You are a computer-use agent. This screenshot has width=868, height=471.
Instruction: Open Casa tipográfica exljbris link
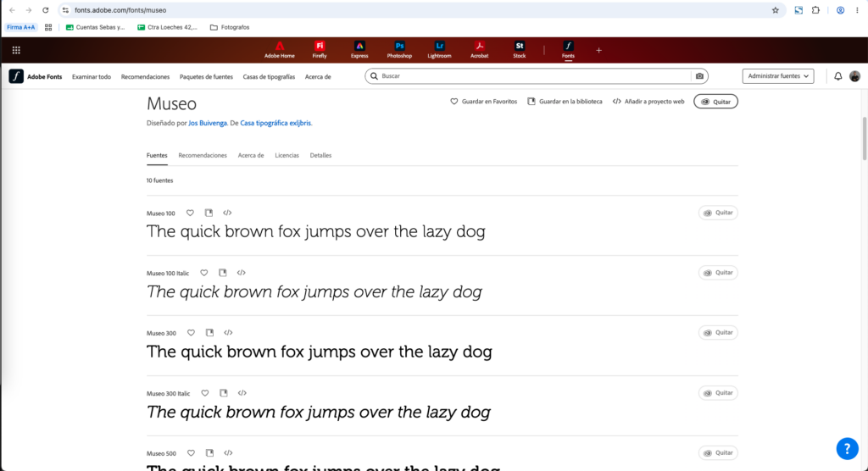(x=275, y=123)
